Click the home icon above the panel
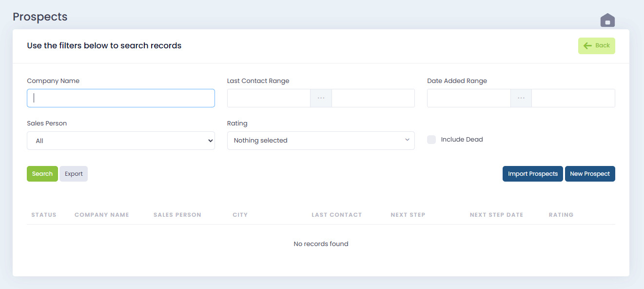Viewport: 644px width, 289px height. point(607,21)
